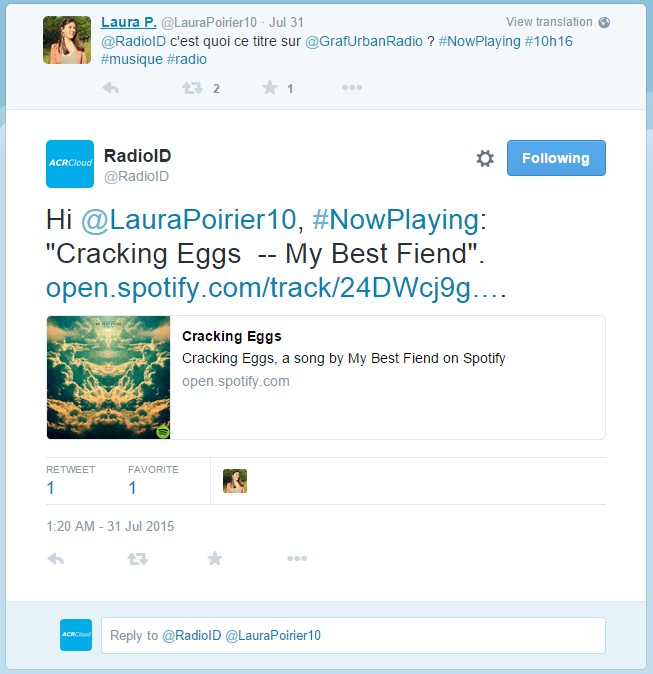View the retweet count under RETWEET
This screenshot has height=674, width=653.
click(50, 488)
